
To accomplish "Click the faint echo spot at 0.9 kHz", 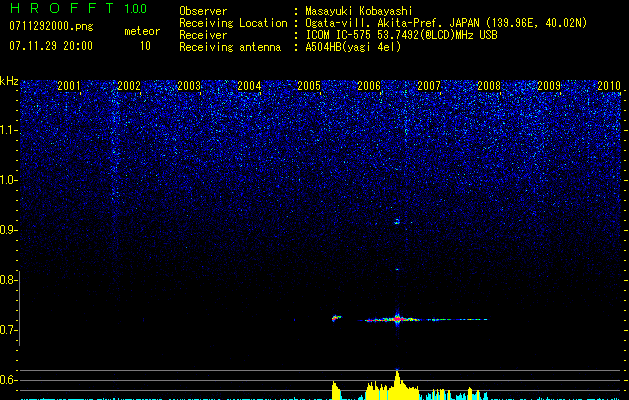I will (x=397, y=221).
